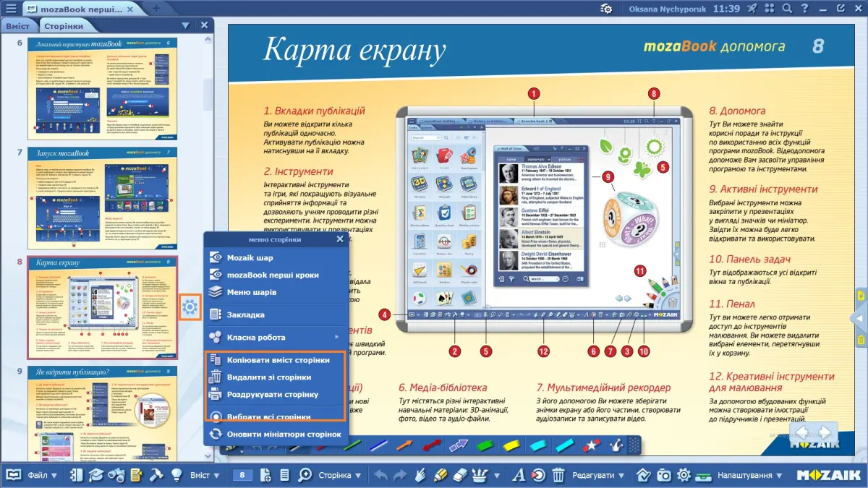Image resolution: width=868 pixels, height=488 pixels.
Task: Open the drawing tools dropdown arrow
Action: click(497, 476)
